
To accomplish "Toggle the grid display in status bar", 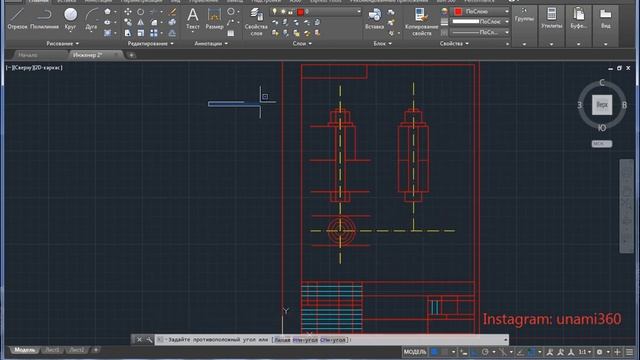I will click(434, 352).
